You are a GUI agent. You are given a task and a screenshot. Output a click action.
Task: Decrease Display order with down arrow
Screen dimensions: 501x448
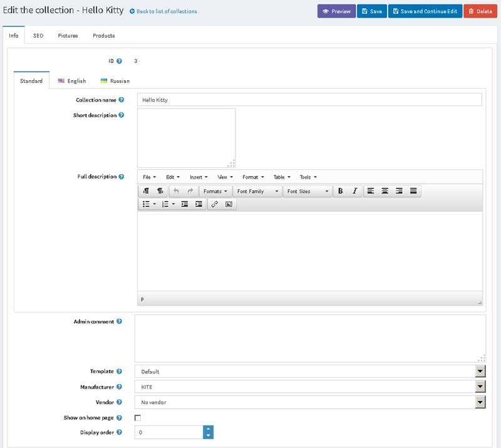point(208,435)
